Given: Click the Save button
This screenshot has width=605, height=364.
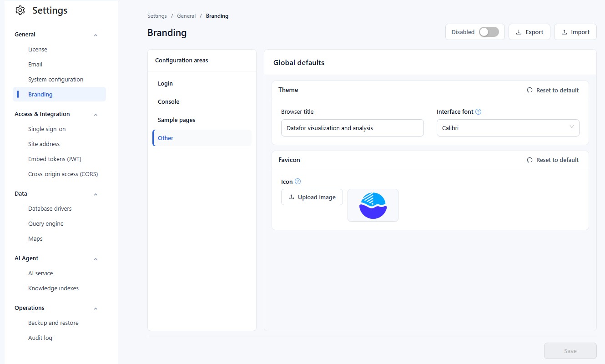Looking at the screenshot, I should [x=570, y=351].
